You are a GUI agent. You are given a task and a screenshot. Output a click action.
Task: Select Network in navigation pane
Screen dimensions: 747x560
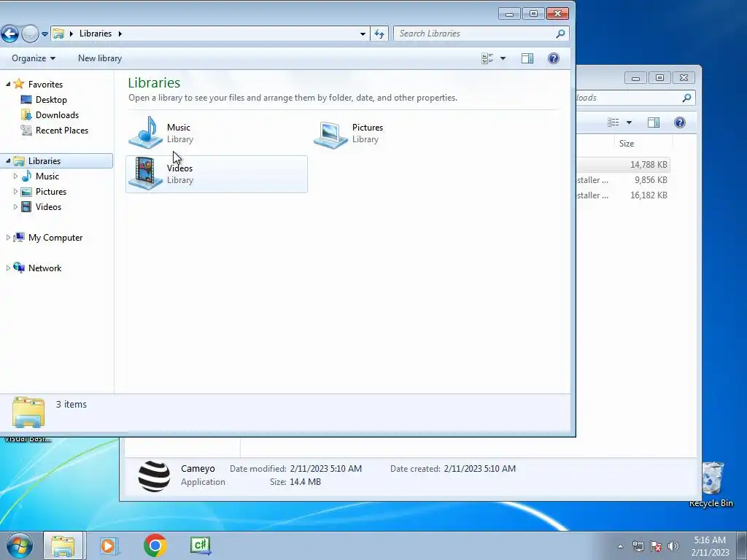(x=44, y=268)
